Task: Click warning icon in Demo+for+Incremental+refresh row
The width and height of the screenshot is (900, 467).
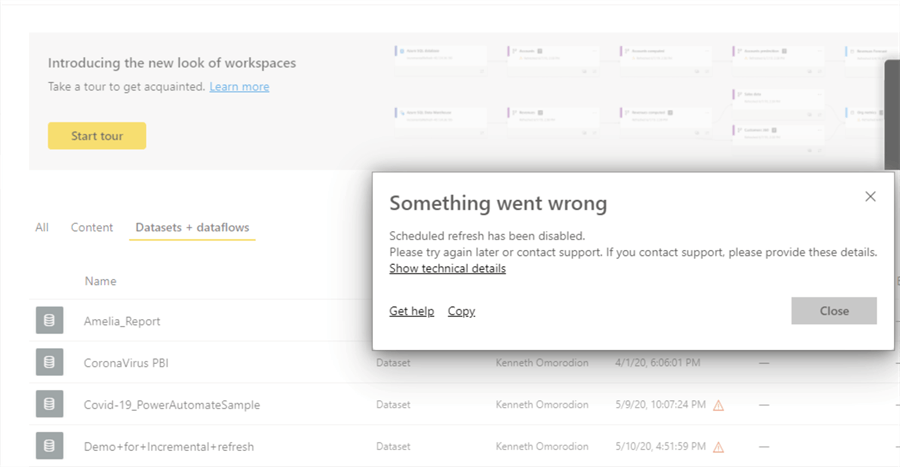Action: (718, 446)
